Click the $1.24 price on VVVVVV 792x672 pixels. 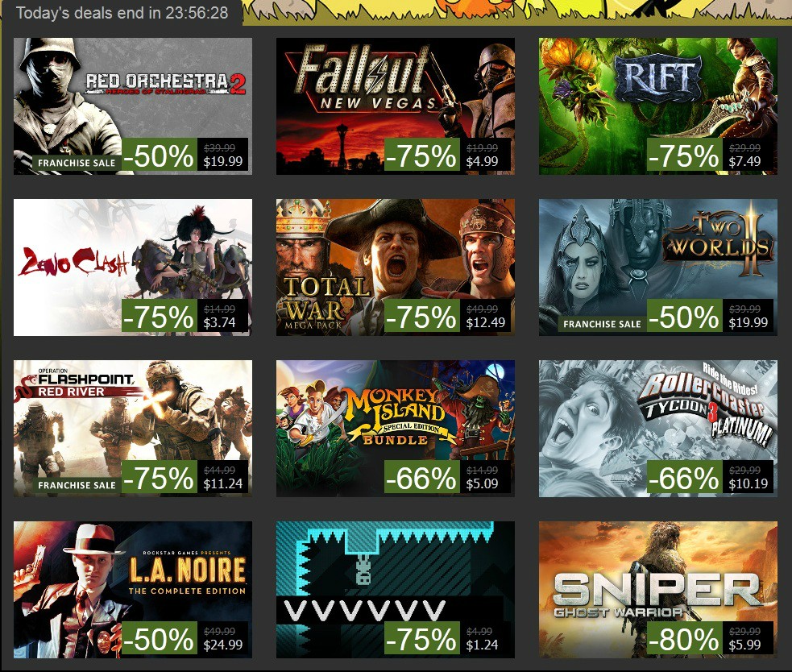pyautogui.click(x=482, y=645)
